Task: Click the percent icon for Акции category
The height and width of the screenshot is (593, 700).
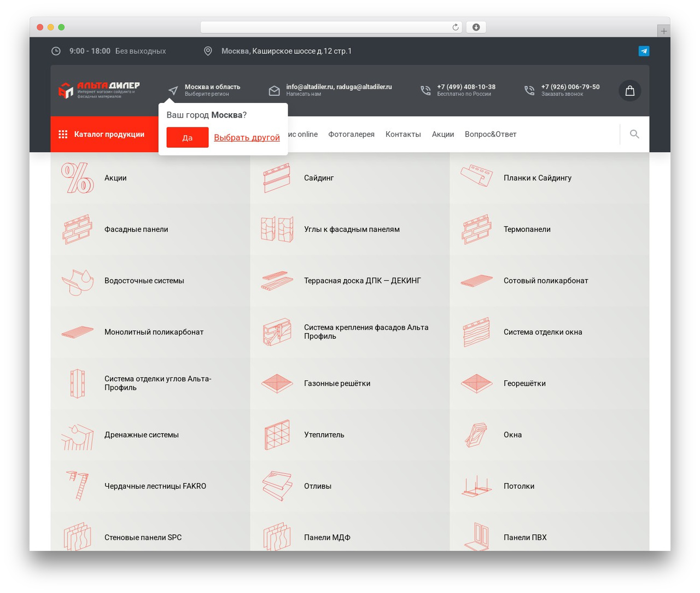Action: [x=77, y=178]
